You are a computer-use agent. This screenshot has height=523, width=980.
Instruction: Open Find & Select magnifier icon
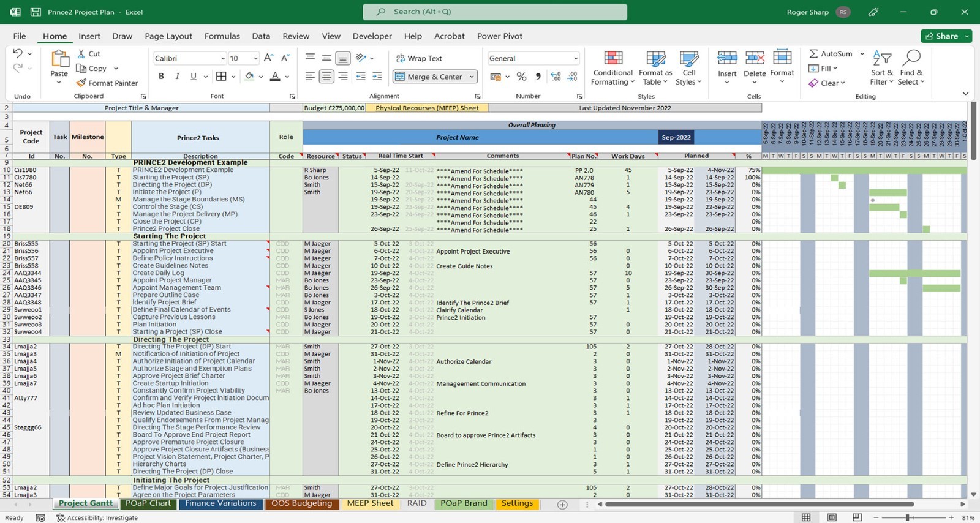click(x=911, y=58)
